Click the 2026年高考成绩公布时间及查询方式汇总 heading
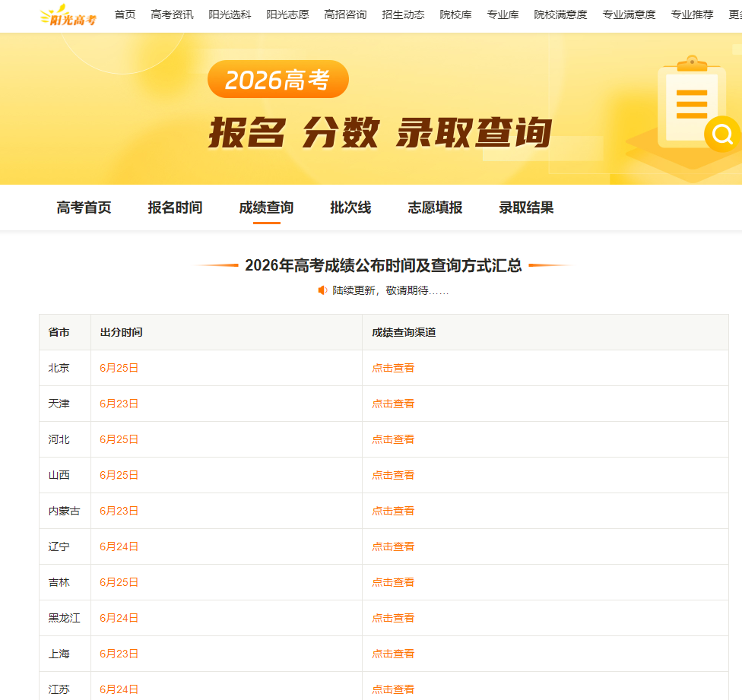Viewport: 742px width, 700px height. (x=383, y=265)
